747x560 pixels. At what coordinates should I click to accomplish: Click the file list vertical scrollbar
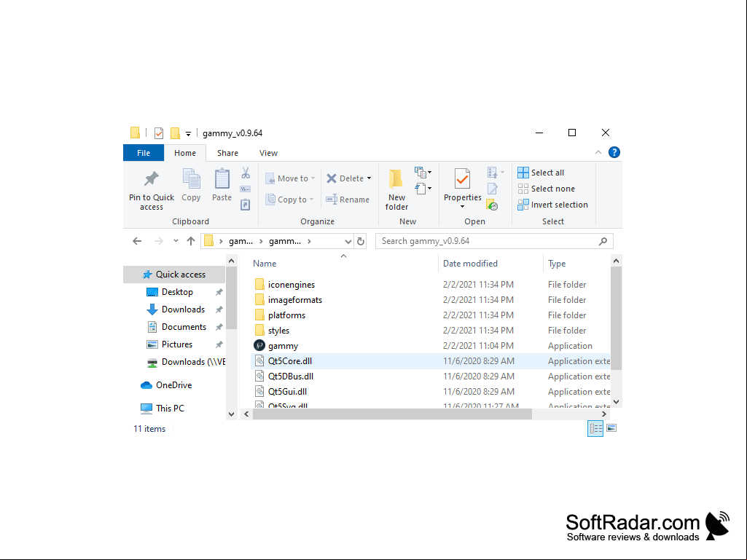click(x=616, y=318)
